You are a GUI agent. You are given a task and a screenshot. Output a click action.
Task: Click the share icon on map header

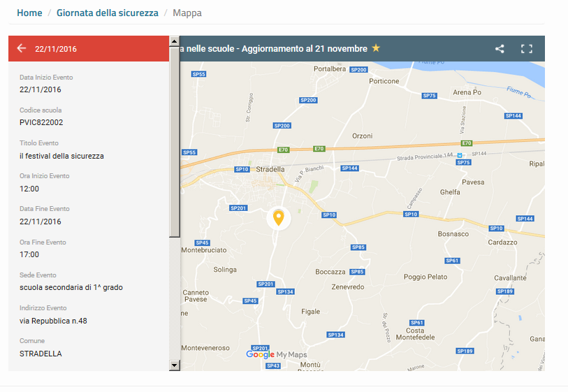500,49
